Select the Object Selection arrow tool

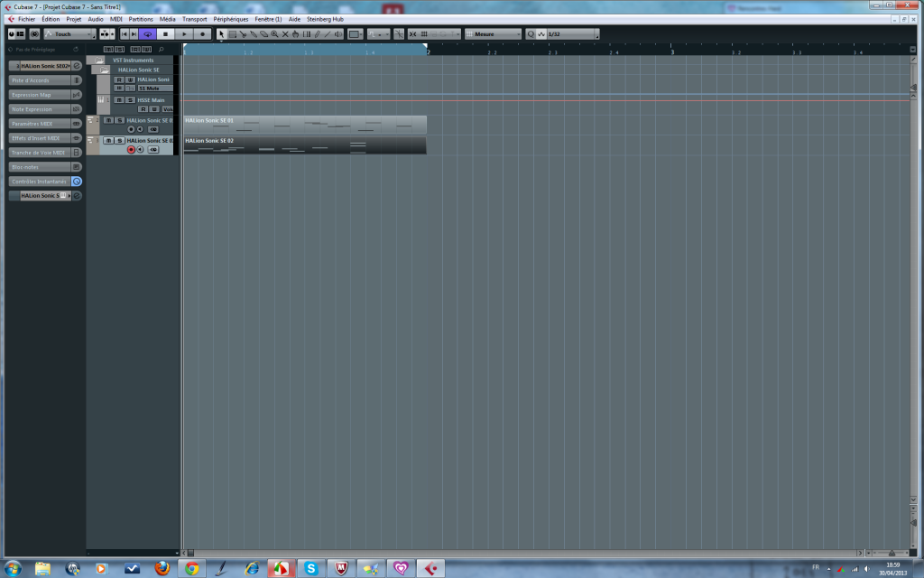pyautogui.click(x=222, y=34)
